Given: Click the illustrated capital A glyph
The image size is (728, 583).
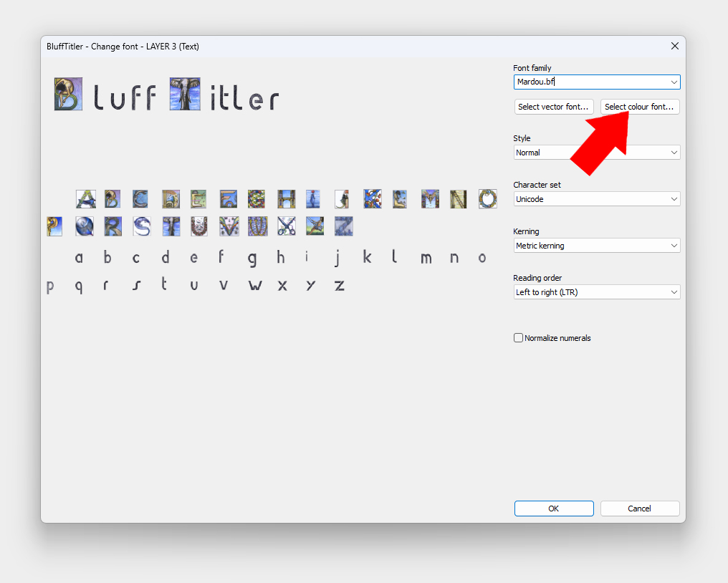Looking at the screenshot, I should (86, 199).
